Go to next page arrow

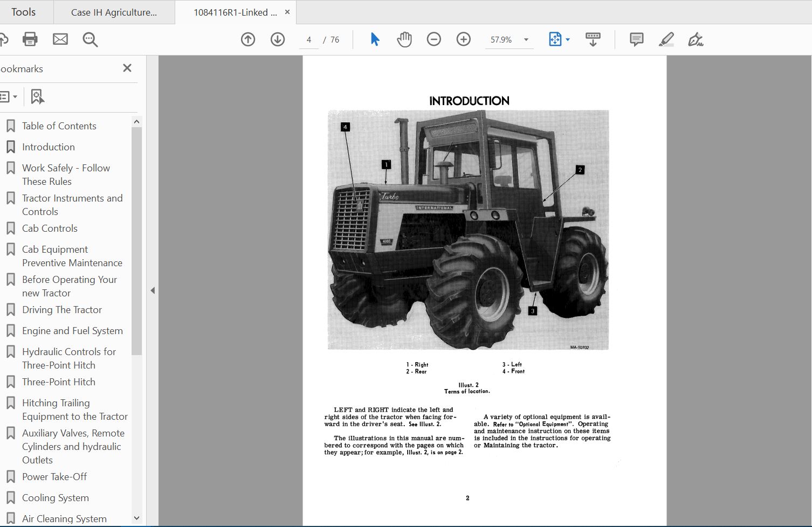(x=278, y=39)
